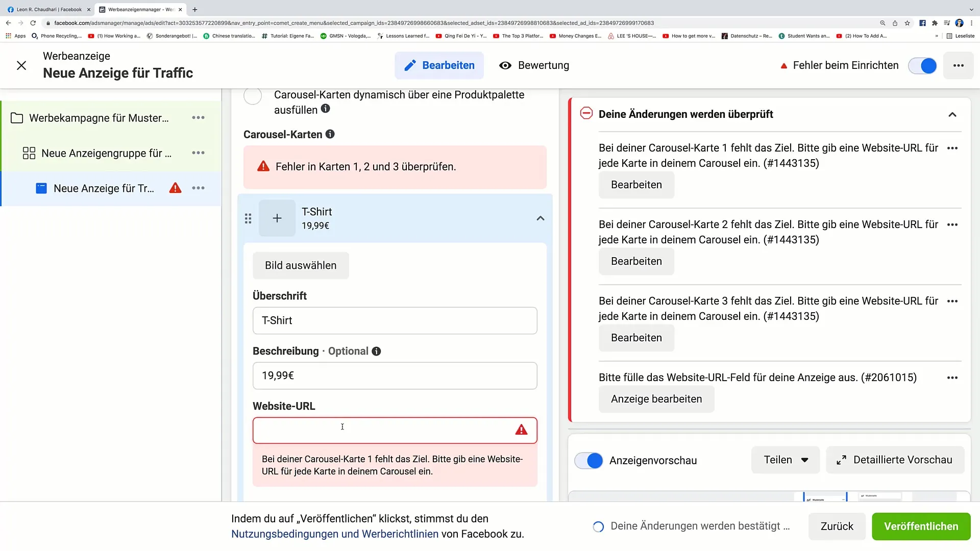980x551 pixels.
Task: Click the empty Website-URL input field
Action: click(x=395, y=431)
